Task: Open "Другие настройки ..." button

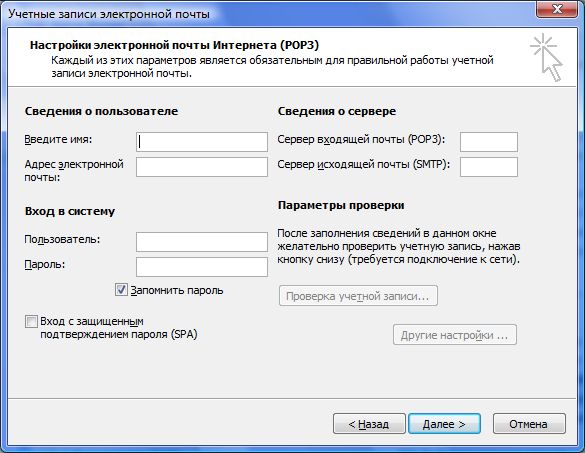Action: (x=455, y=335)
